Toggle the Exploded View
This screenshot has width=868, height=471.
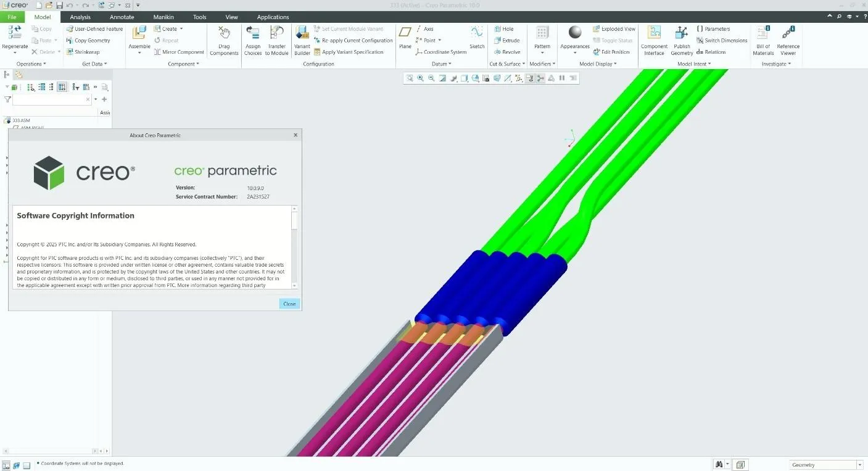coord(614,29)
